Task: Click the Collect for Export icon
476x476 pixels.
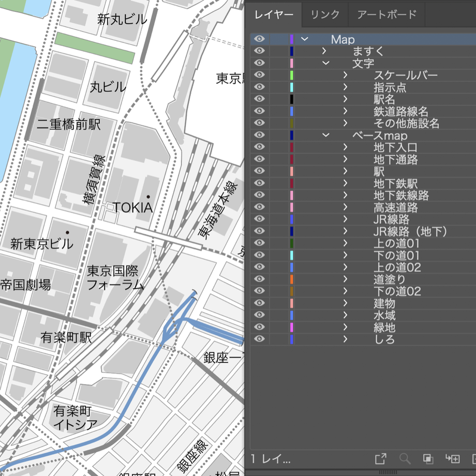Action: tap(381, 459)
